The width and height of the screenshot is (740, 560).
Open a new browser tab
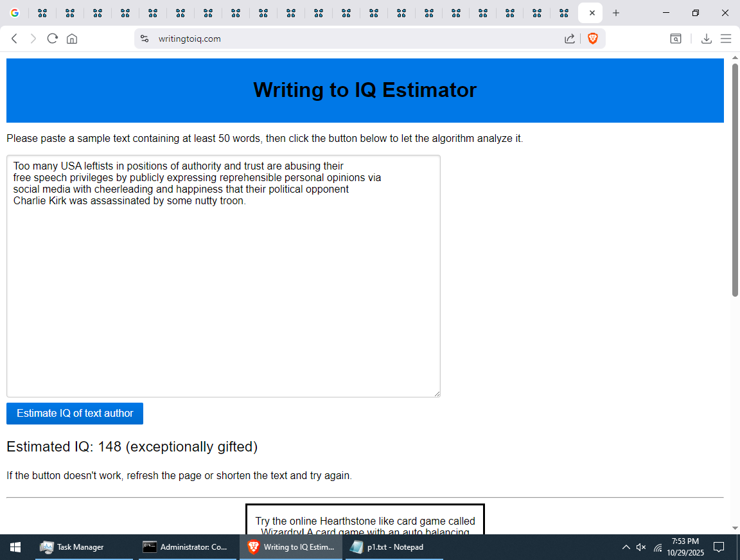click(616, 13)
